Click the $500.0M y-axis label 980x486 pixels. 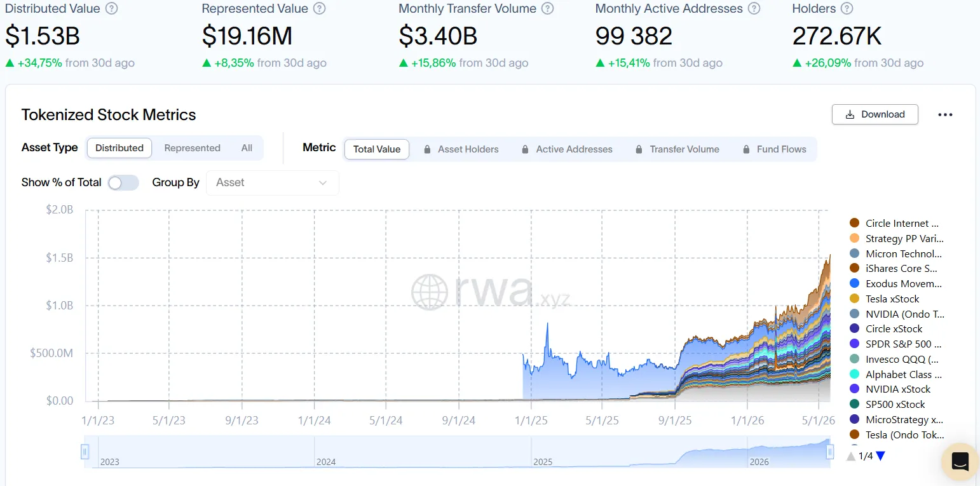point(51,353)
